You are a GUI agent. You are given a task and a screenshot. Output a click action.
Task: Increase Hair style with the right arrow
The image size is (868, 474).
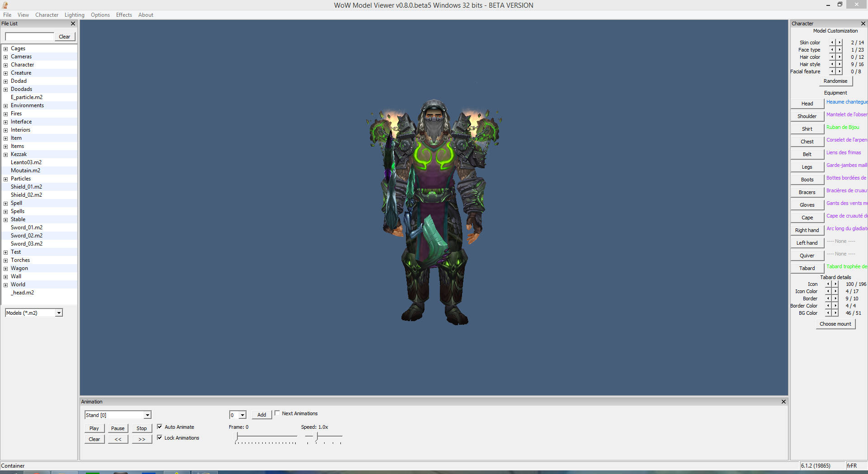pyautogui.click(x=839, y=64)
